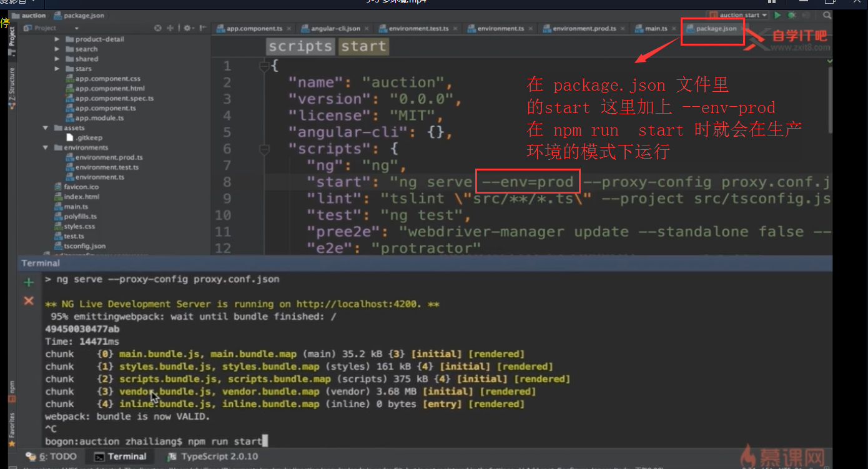This screenshot has width=868, height=469.
Task: Open the 6: TODO tool window
Action: click(52, 457)
